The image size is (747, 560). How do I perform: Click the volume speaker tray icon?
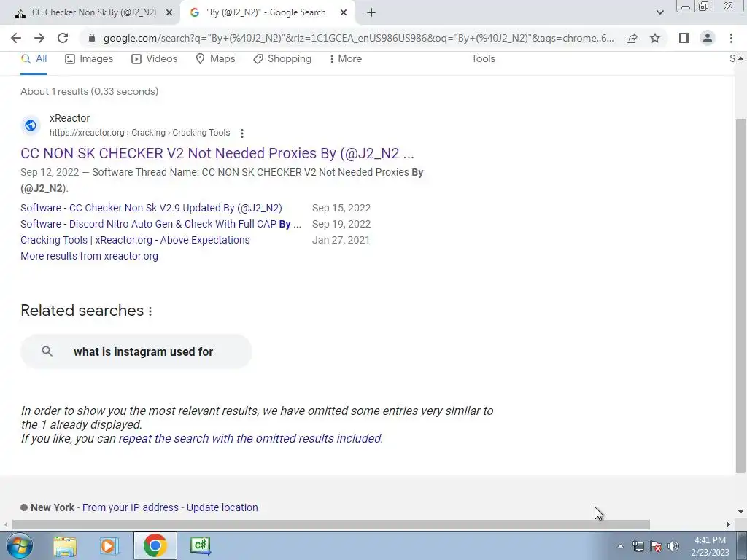click(673, 546)
